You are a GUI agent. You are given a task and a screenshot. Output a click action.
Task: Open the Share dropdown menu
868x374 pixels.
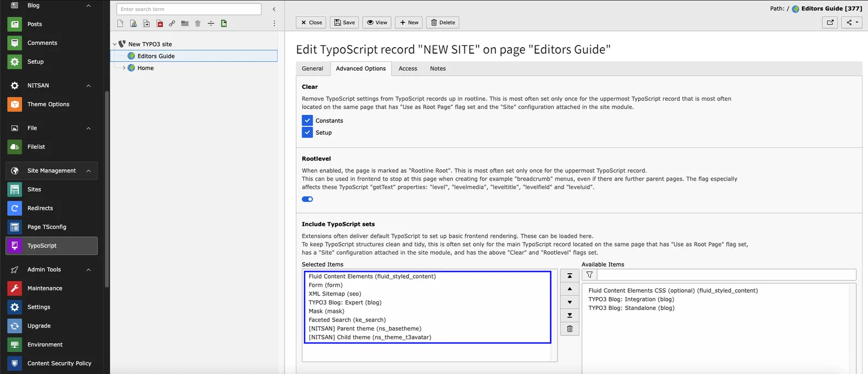(x=852, y=22)
